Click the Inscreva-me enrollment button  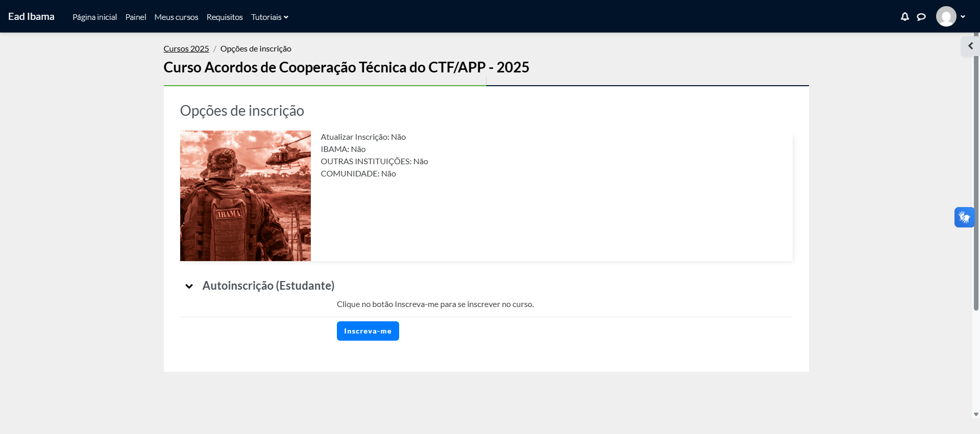coord(368,331)
